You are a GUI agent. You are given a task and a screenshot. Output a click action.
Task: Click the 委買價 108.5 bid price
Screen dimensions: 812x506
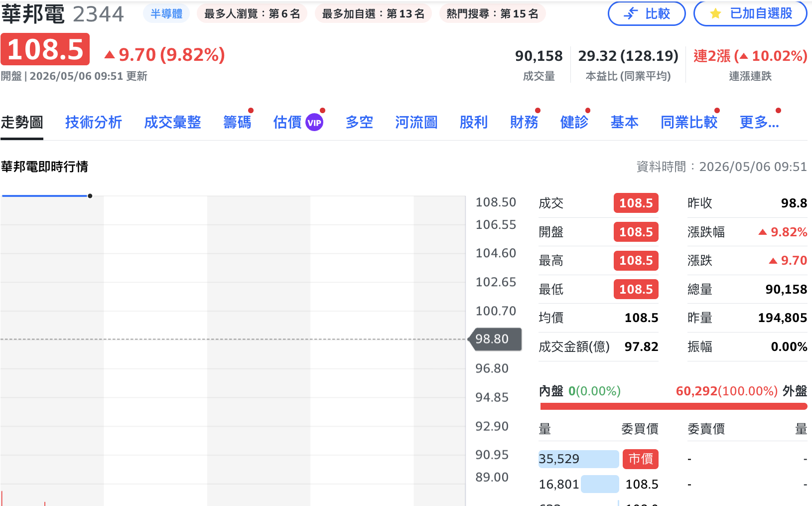pos(642,484)
